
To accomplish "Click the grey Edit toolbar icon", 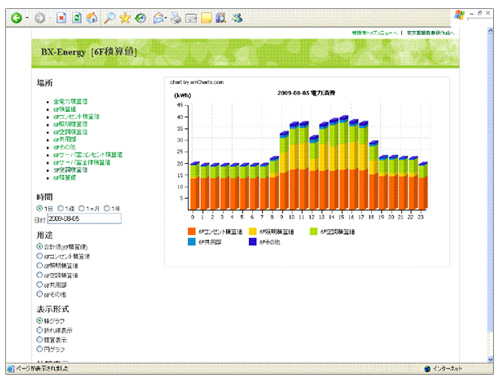I will (191, 18).
